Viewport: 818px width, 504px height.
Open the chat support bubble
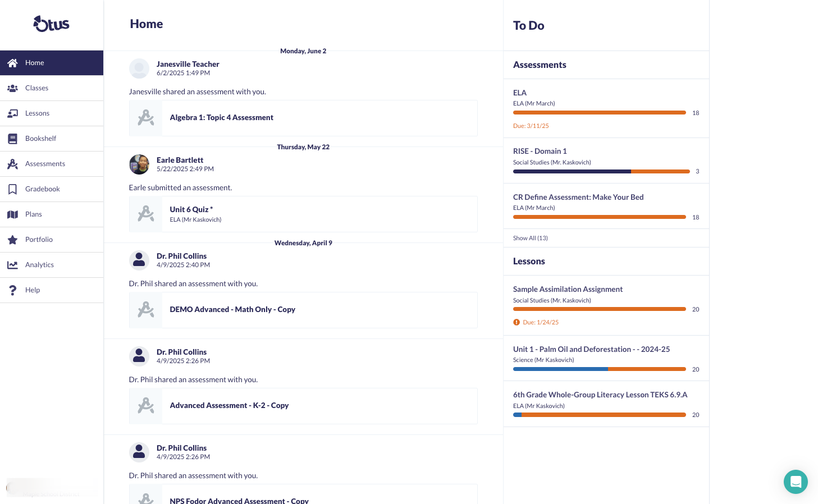click(x=795, y=482)
